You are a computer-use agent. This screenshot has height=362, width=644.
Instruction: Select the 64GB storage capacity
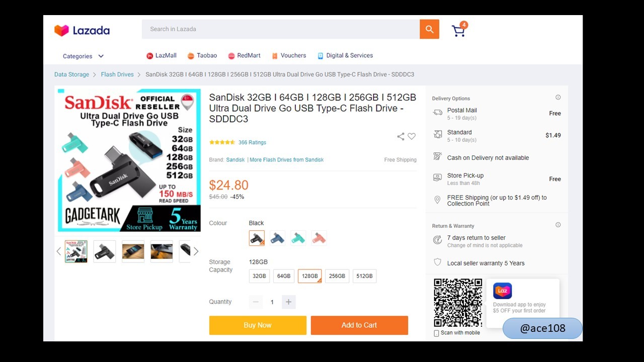pyautogui.click(x=284, y=276)
